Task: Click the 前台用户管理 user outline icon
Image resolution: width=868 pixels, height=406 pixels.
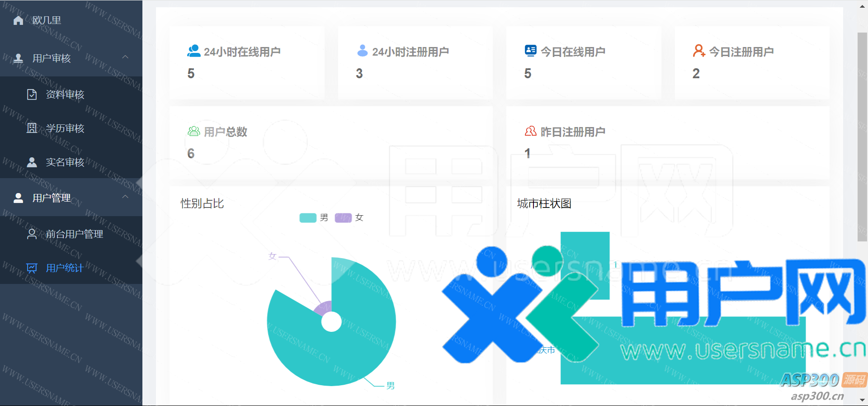Action: point(32,234)
